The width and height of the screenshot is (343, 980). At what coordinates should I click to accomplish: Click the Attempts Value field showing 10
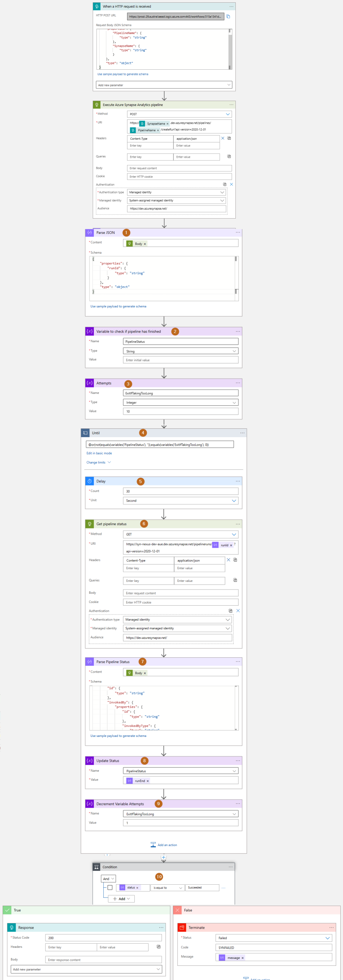[x=181, y=411]
